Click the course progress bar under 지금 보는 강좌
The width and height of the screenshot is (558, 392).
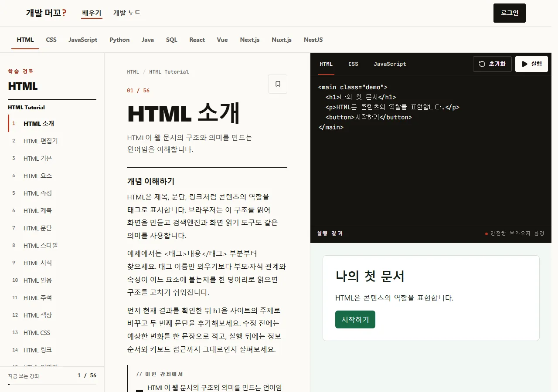click(x=52, y=385)
